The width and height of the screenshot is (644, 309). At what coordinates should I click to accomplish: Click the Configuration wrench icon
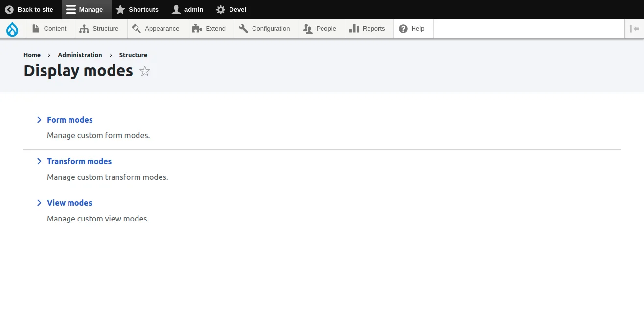coord(243,28)
